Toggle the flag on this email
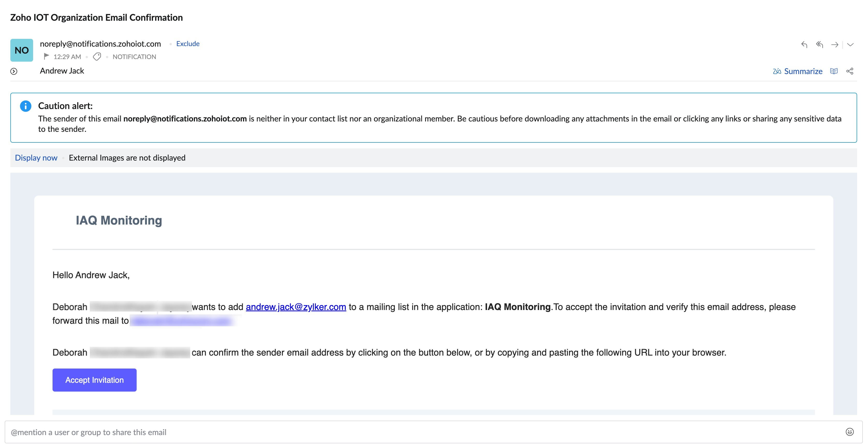 click(x=47, y=56)
